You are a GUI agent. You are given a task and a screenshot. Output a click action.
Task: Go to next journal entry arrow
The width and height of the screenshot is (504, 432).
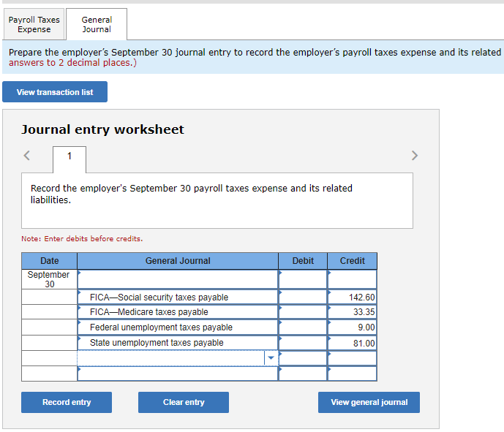click(x=415, y=156)
